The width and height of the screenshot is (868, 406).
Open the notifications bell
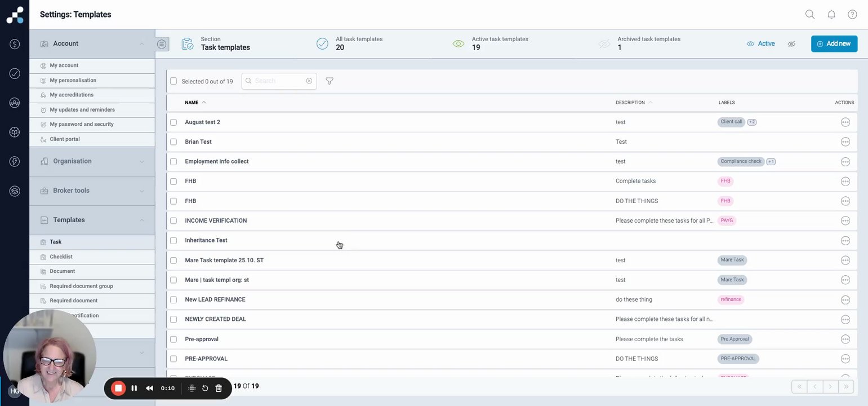[831, 14]
